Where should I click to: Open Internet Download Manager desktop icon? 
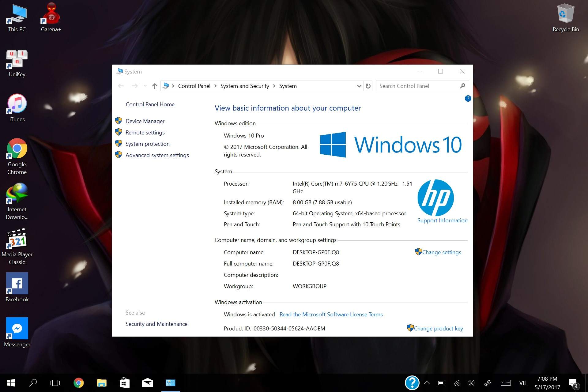[x=17, y=201]
